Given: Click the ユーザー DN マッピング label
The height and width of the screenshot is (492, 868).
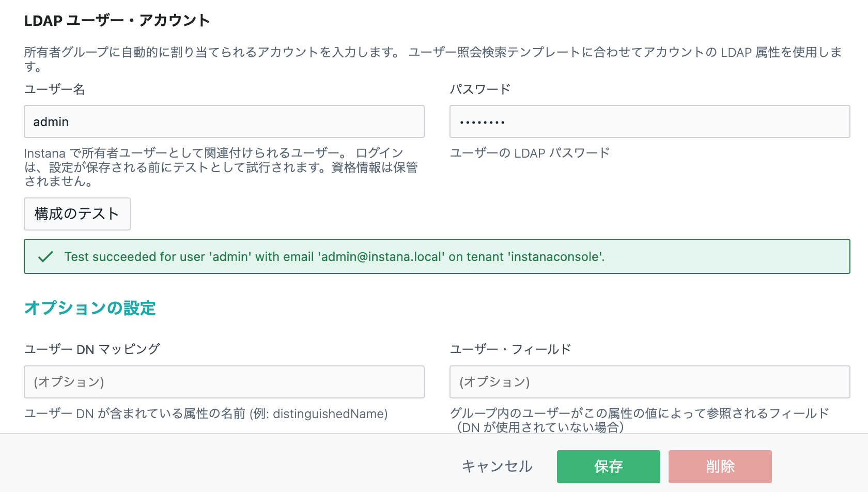Looking at the screenshot, I should 92,349.
